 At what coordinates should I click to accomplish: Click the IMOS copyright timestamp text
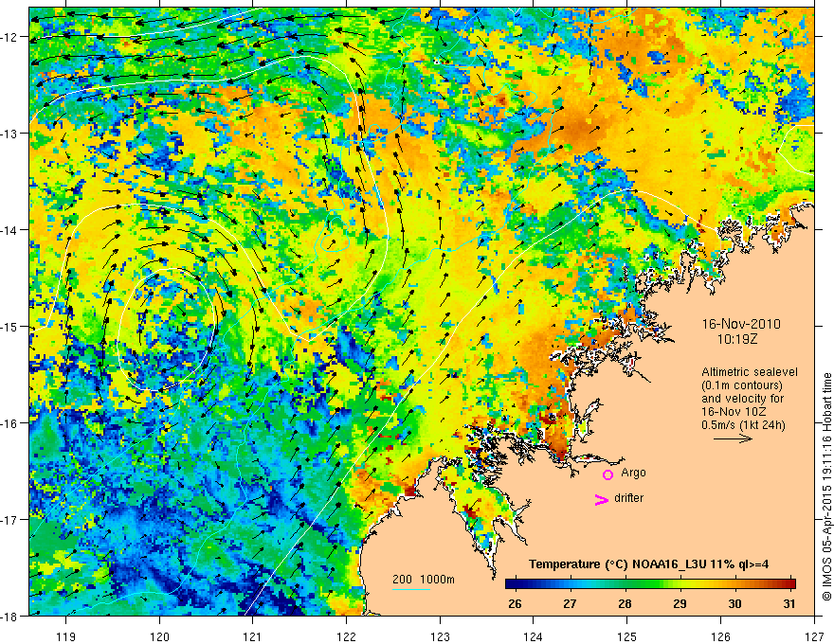[826, 487]
